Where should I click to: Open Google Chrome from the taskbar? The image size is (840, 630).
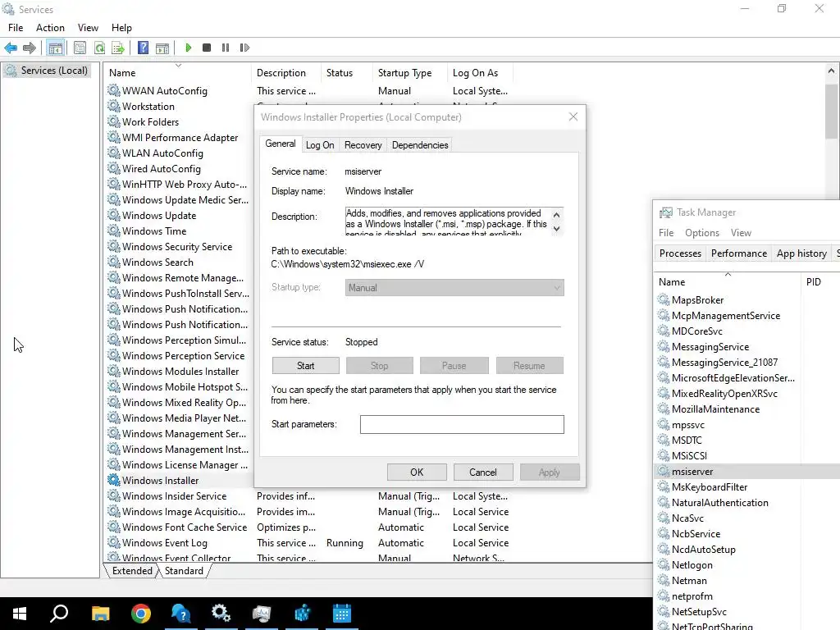[141, 614]
